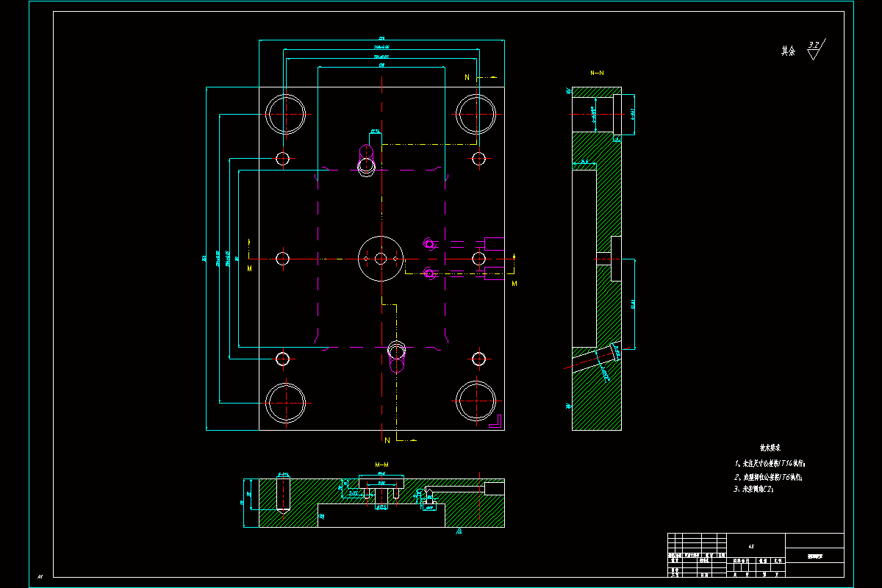Select the large guide hole at plate's lower-right corner
The image size is (882, 588).
click(476, 402)
